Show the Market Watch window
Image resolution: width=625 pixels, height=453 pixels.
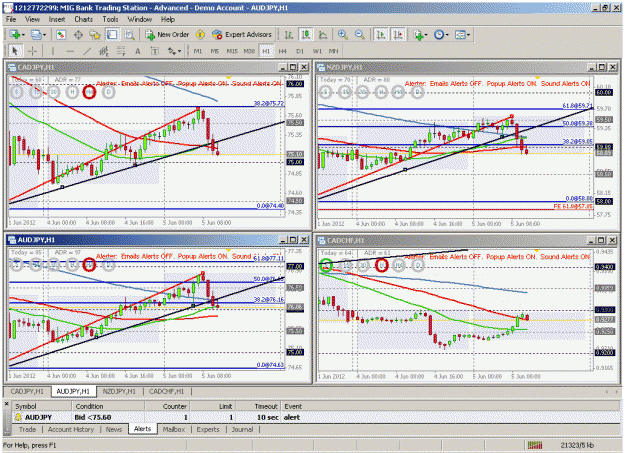pos(61,35)
